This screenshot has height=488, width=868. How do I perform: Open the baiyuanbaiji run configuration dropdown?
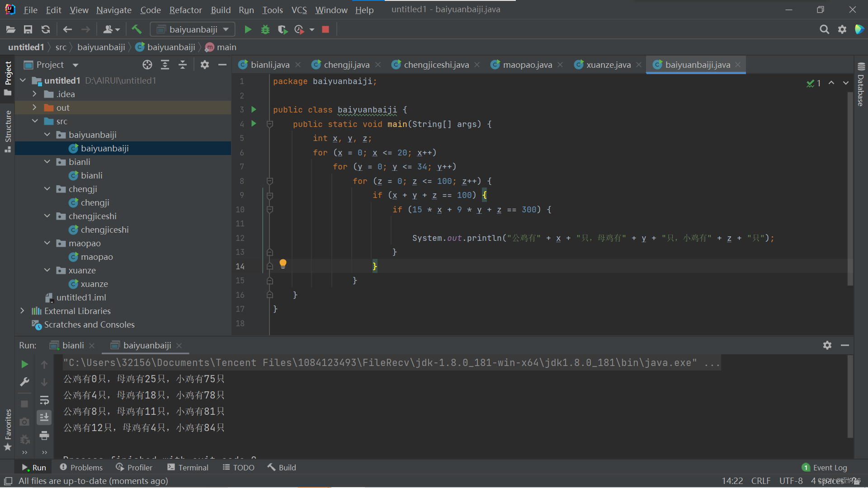click(193, 29)
